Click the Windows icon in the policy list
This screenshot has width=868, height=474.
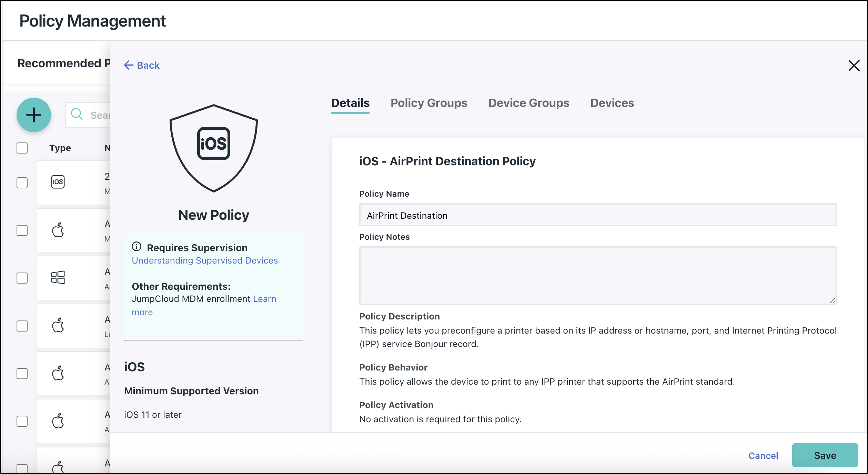(58, 278)
